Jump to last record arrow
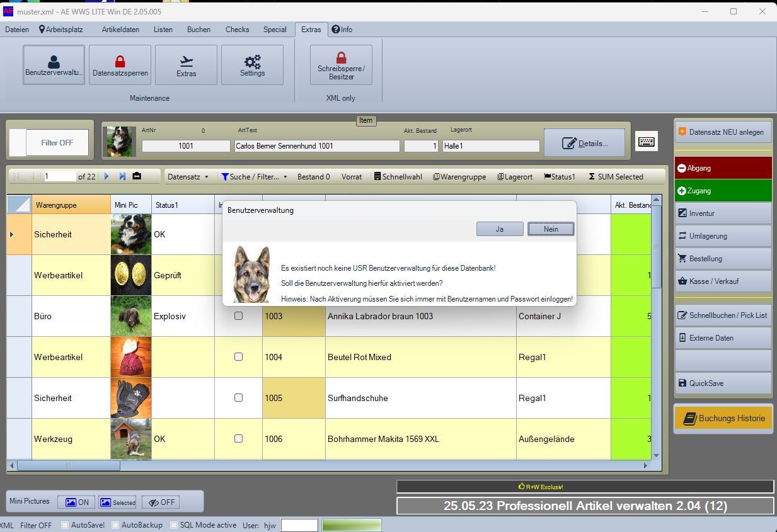The height and width of the screenshot is (532, 777). coord(122,177)
